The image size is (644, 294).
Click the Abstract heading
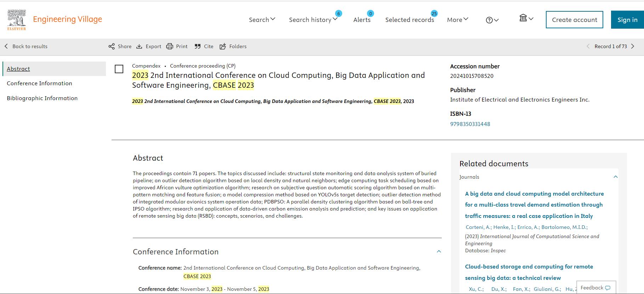(148, 158)
